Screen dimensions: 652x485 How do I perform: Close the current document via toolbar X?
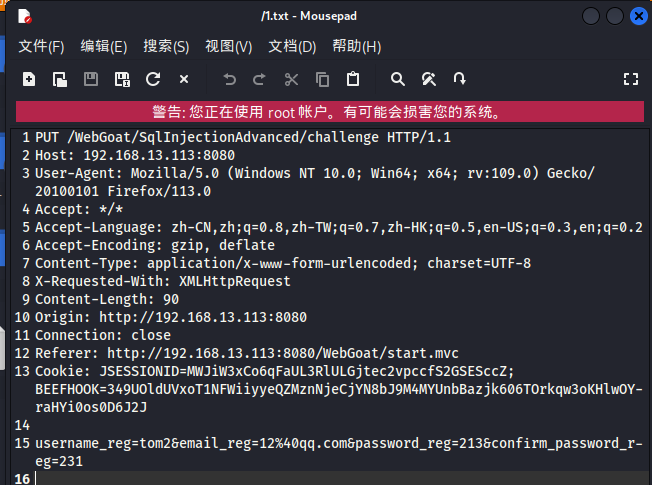[184, 79]
